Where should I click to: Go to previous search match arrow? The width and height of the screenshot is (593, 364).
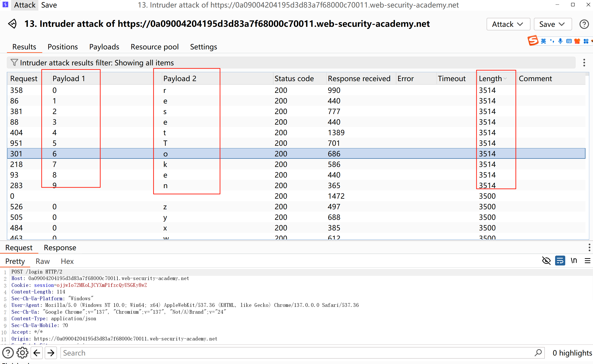click(37, 353)
